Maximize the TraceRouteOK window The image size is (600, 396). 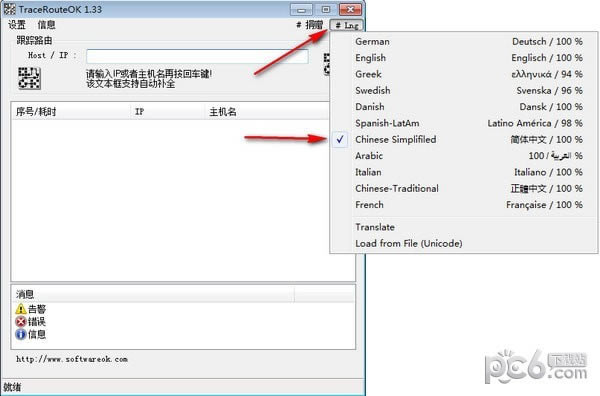pyautogui.click(x=326, y=9)
